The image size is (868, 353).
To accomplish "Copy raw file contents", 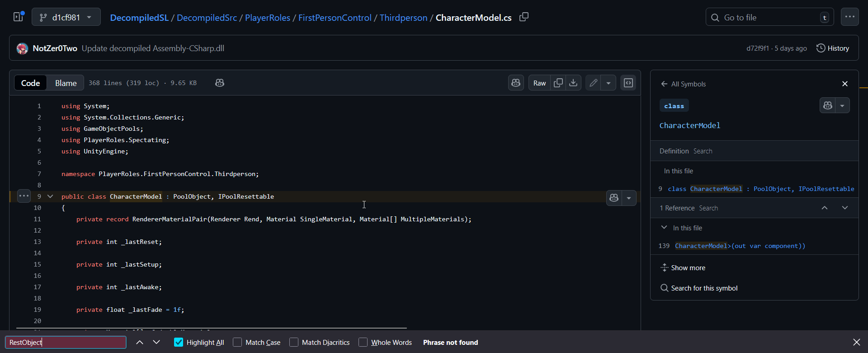I will tap(558, 83).
